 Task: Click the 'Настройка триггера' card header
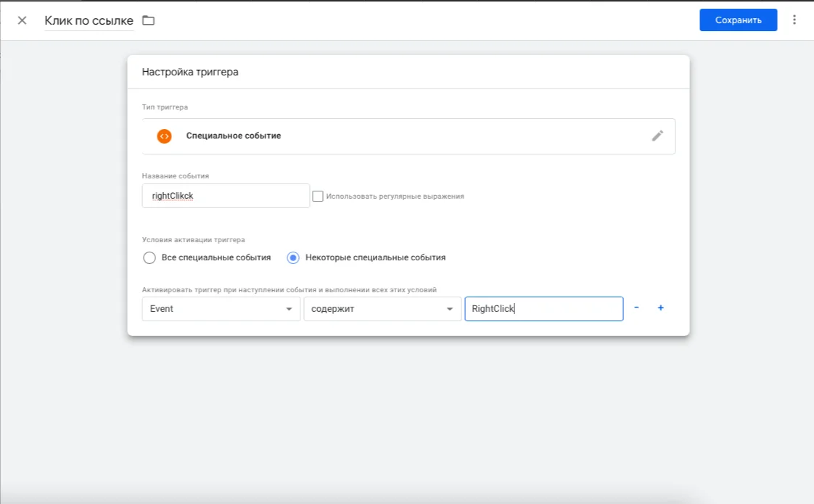[x=190, y=72]
